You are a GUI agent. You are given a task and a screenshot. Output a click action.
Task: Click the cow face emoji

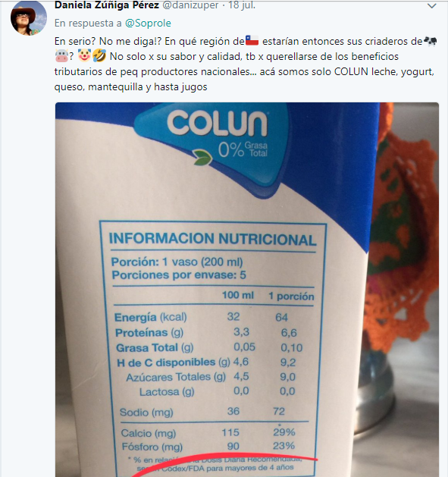click(61, 56)
